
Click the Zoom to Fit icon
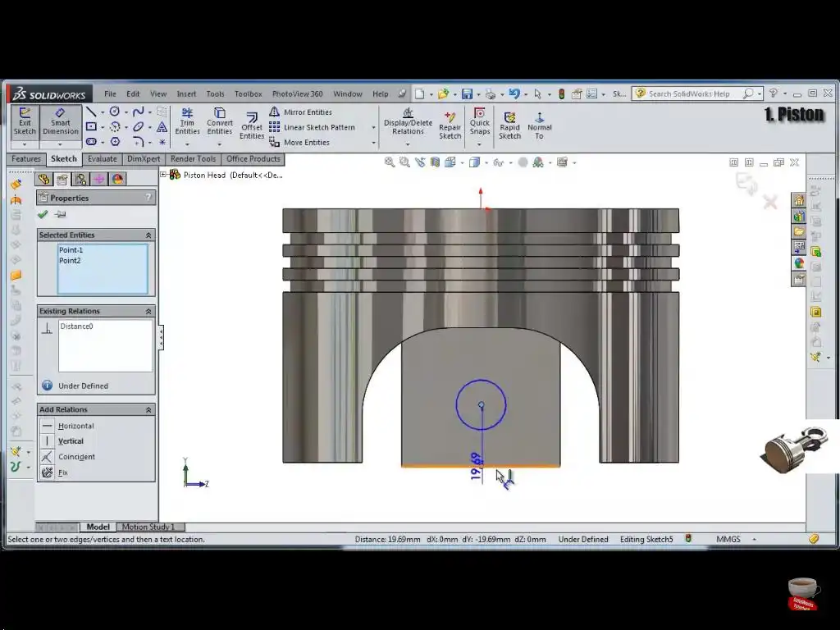(390, 162)
